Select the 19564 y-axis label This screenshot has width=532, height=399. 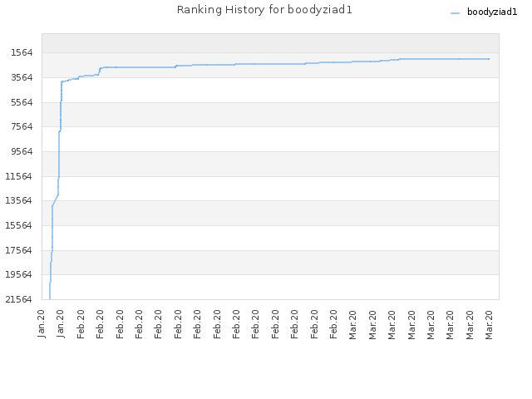pyautogui.click(x=18, y=274)
